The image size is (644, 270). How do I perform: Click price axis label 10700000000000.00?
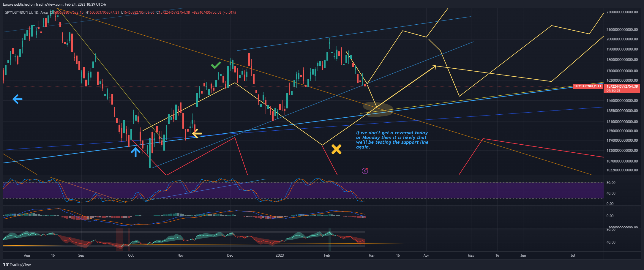(x=622, y=161)
